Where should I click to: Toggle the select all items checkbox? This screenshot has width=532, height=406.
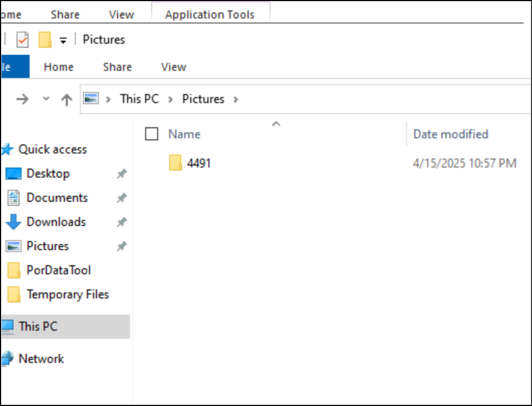pos(152,134)
